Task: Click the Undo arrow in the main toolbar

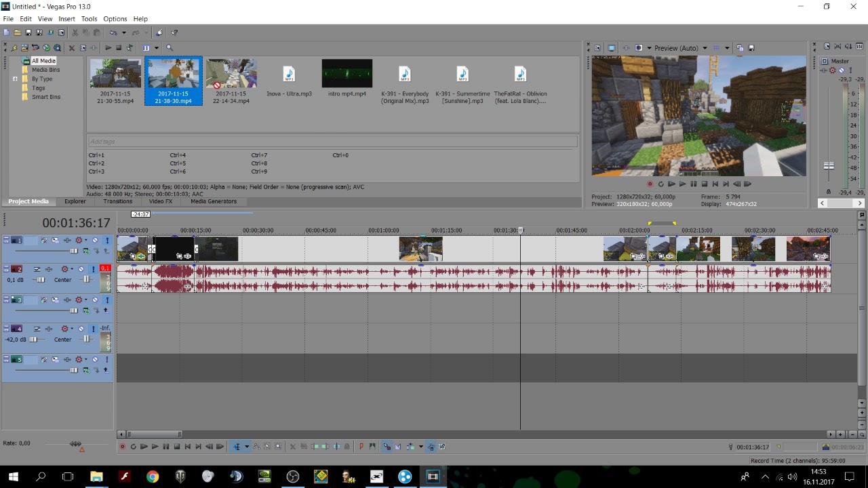Action: click(113, 33)
